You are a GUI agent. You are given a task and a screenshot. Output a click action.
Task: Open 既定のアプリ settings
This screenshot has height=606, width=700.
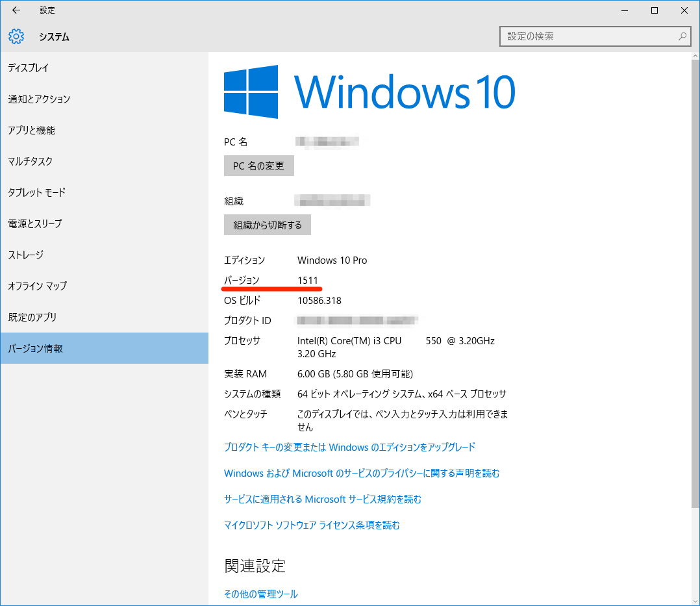(105, 317)
